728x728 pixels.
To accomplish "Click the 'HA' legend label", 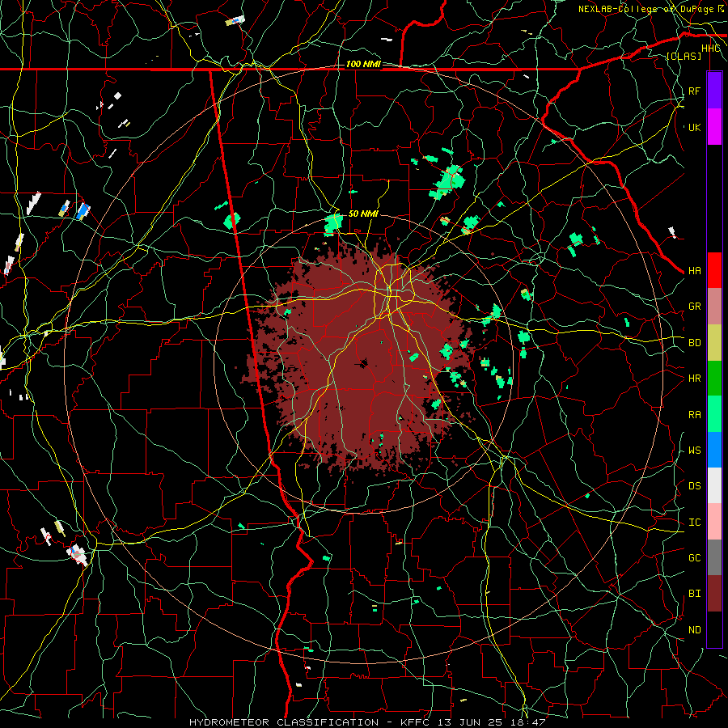I will coord(694,271).
